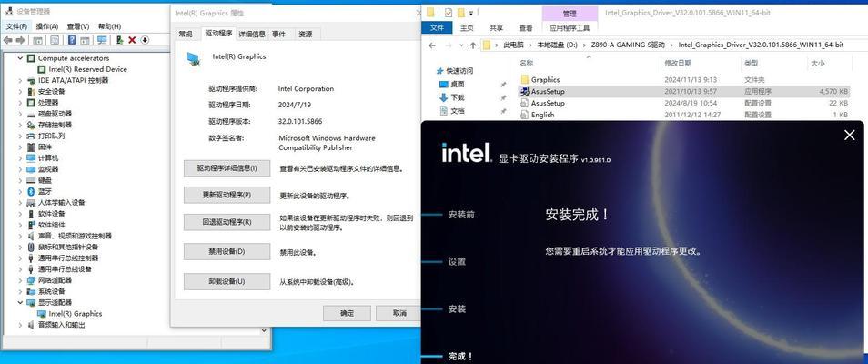Collapse the 显示适配器 tree node

click(x=21, y=302)
